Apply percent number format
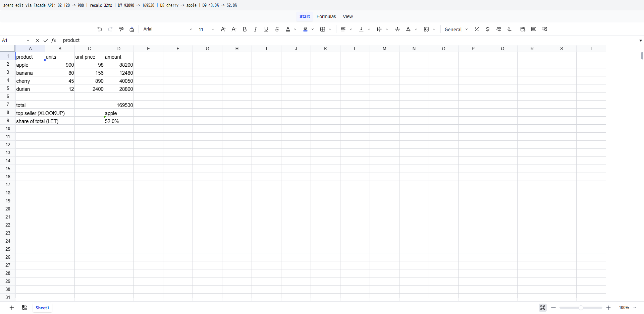 (x=477, y=29)
